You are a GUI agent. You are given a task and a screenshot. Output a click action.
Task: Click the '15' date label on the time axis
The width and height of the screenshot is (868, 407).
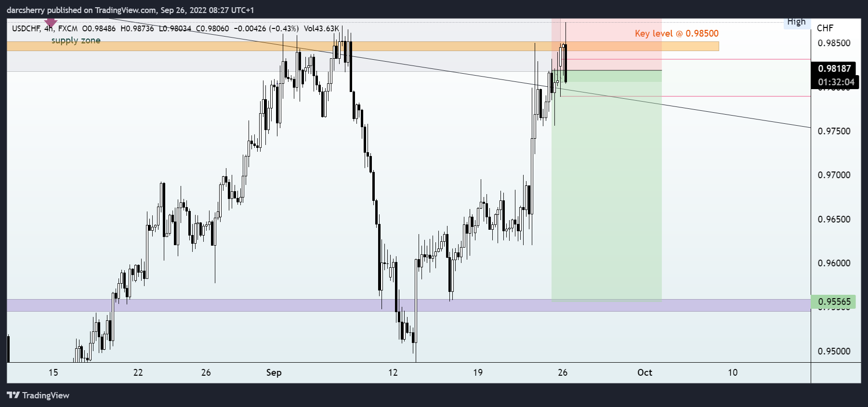(x=53, y=372)
